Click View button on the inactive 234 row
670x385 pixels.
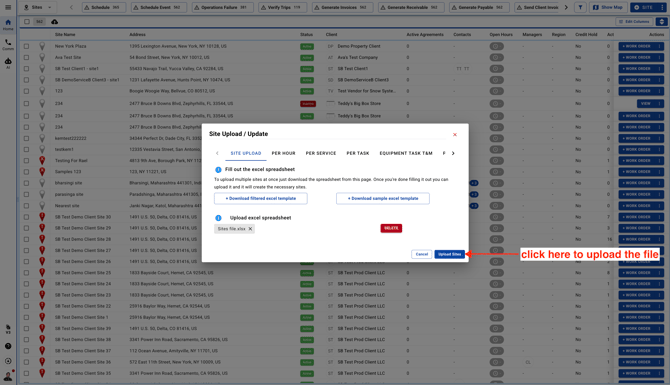[646, 103]
